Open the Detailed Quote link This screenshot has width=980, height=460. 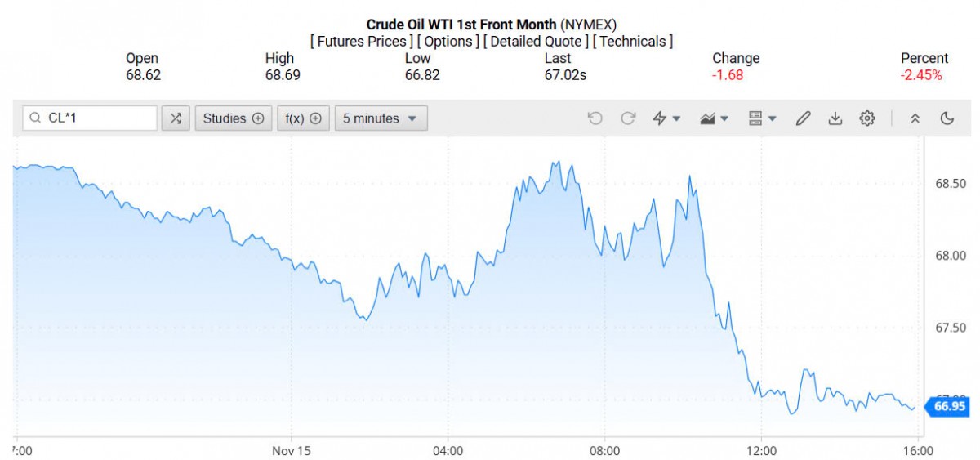pyautogui.click(x=534, y=41)
